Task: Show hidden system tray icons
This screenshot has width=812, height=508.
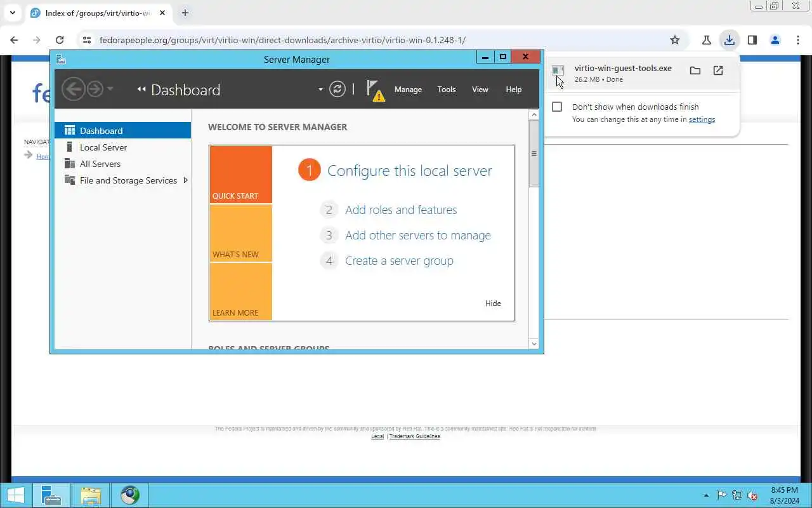Action: tap(706, 495)
